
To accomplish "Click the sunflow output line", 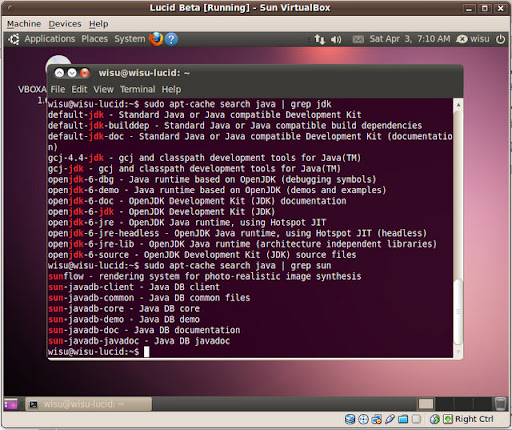I will (x=204, y=276).
